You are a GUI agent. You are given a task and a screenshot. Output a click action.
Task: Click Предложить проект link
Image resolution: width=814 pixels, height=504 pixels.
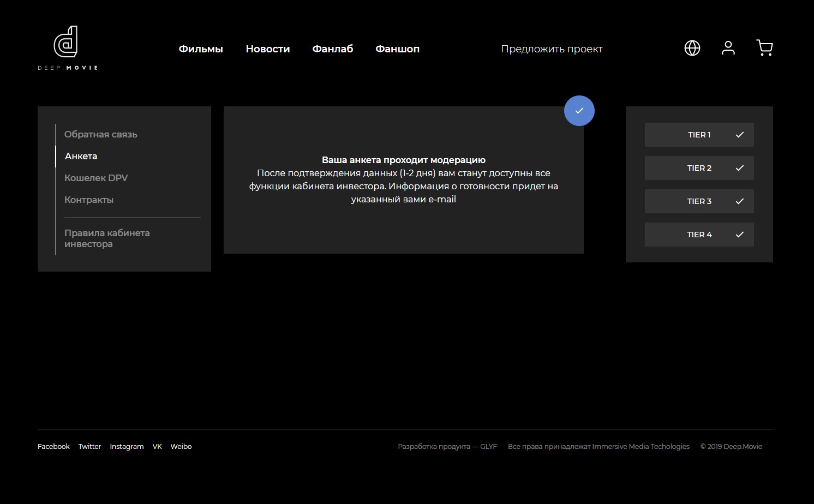coord(552,49)
